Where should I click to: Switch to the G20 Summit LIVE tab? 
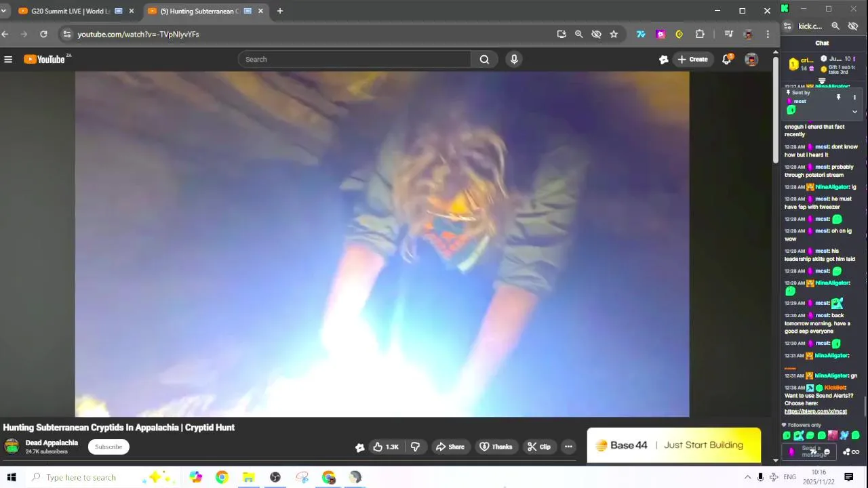[70, 11]
